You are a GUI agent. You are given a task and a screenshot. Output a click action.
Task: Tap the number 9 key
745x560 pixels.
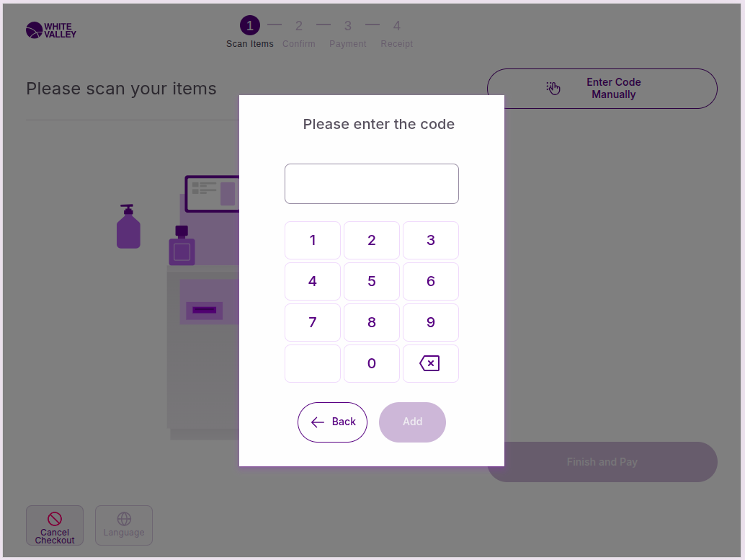pos(431,322)
